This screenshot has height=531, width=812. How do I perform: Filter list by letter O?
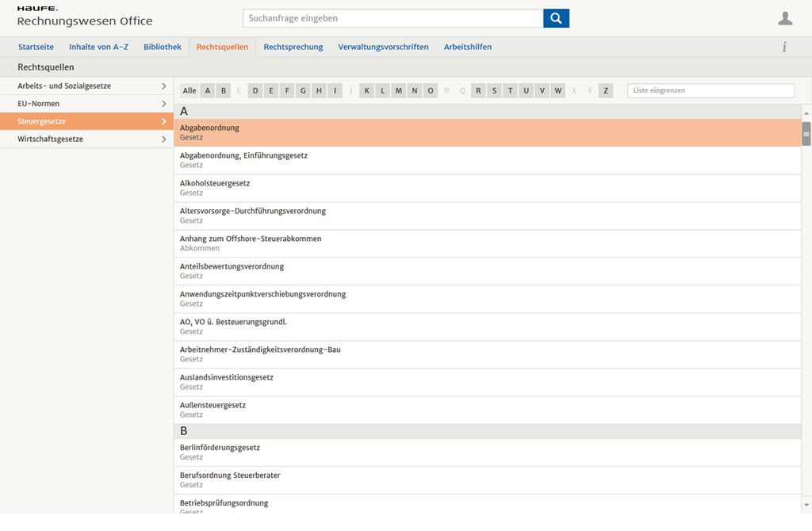(431, 90)
